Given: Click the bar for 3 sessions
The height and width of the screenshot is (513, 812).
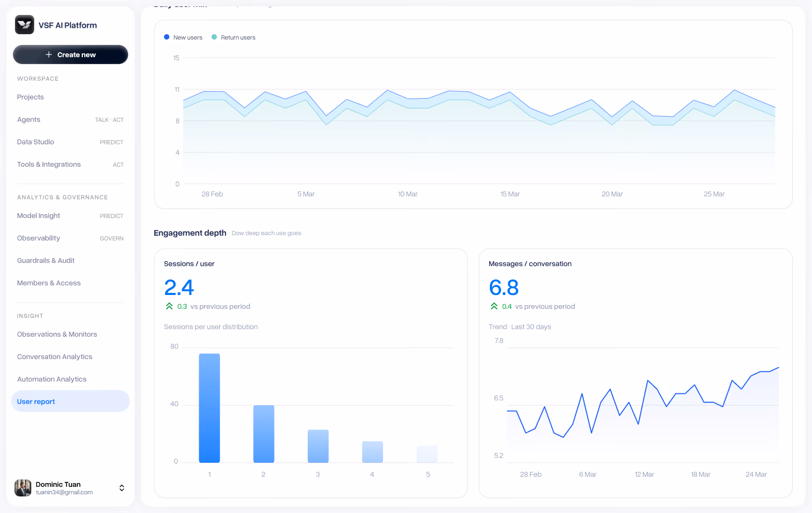Looking at the screenshot, I should coord(318,446).
